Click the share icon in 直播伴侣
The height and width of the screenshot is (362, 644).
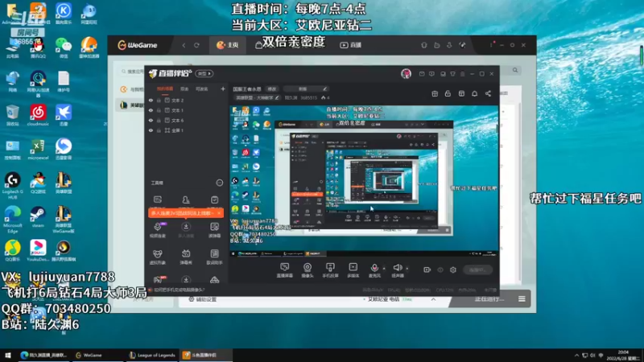click(488, 94)
